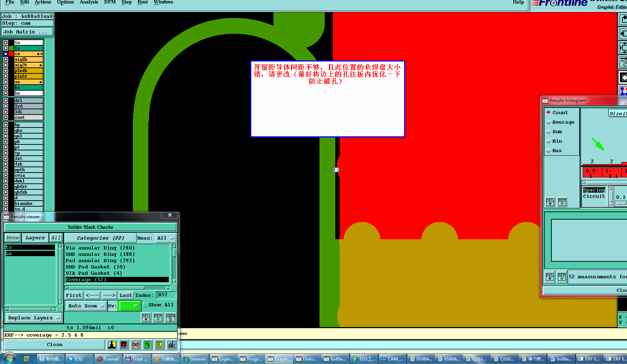Click the UNDO icon in Results viewer
627x364 pixels.
click(x=170, y=317)
